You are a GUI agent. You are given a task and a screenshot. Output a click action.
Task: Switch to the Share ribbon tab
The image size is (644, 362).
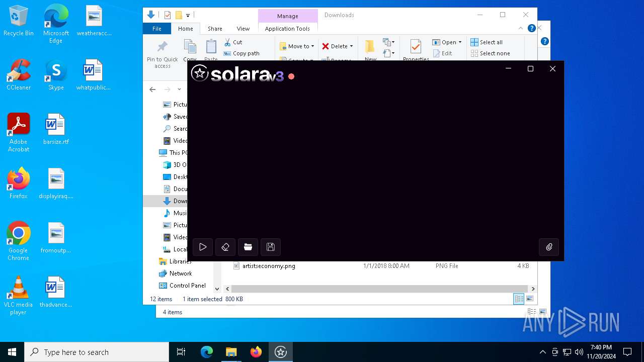coord(215,29)
